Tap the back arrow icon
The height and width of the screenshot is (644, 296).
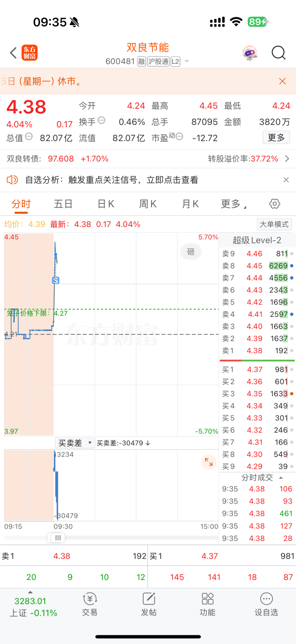pos(13,53)
